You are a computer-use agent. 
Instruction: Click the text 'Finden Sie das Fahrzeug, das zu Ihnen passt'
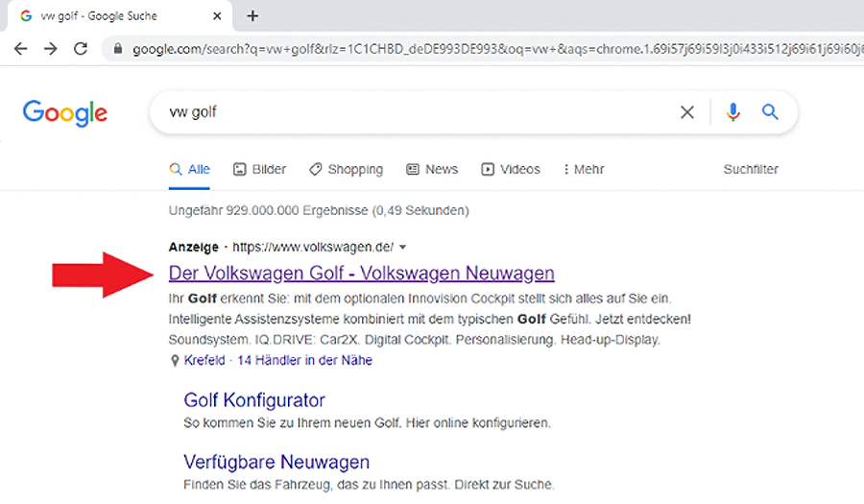point(315,485)
